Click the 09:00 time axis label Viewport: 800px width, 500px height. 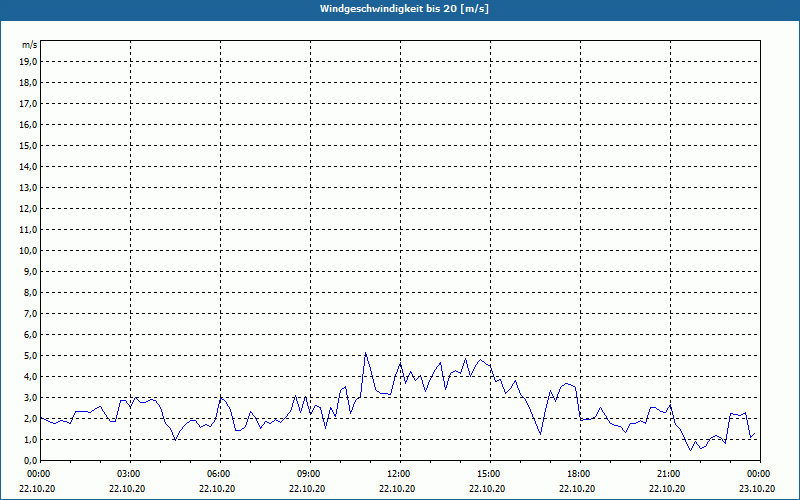coord(310,474)
